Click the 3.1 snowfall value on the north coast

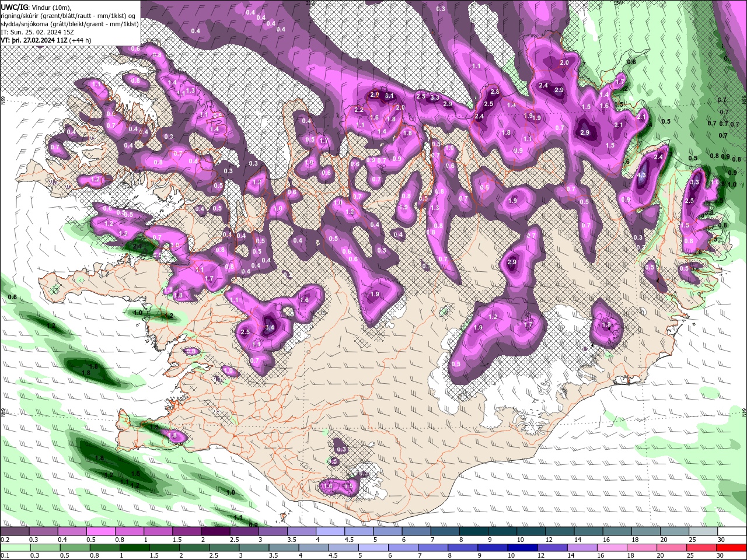pyautogui.click(x=389, y=96)
